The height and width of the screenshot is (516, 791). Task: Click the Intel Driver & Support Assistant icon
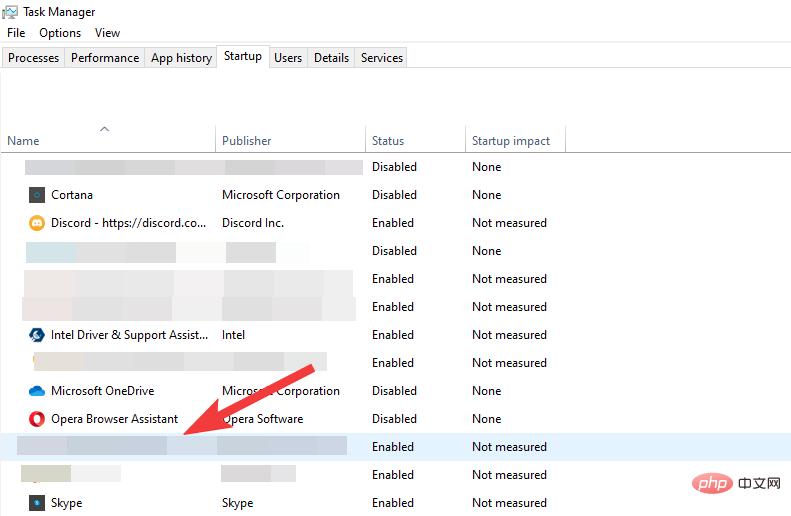coord(37,335)
